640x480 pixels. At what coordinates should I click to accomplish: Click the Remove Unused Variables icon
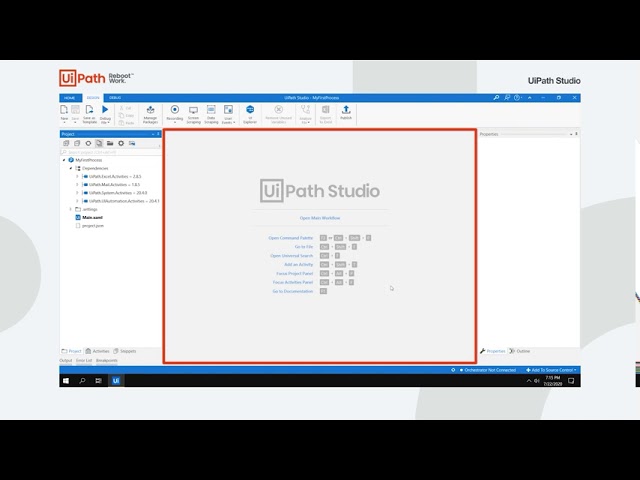[x=278, y=109]
